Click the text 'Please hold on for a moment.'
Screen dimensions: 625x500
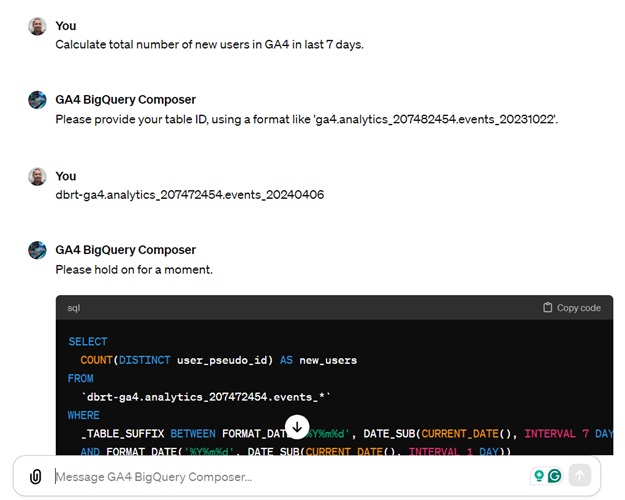click(x=134, y=270)
